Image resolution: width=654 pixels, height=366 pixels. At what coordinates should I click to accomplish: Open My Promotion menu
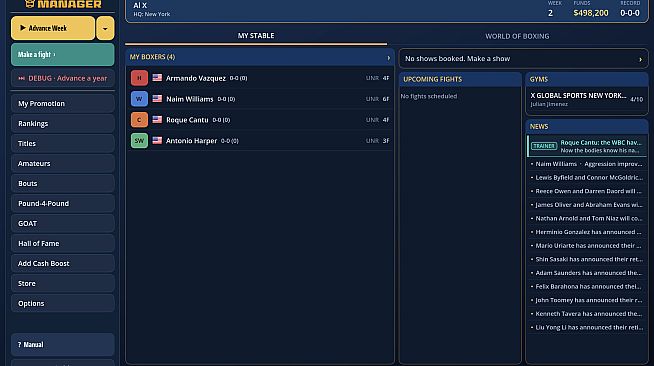[x=63, y=103]
